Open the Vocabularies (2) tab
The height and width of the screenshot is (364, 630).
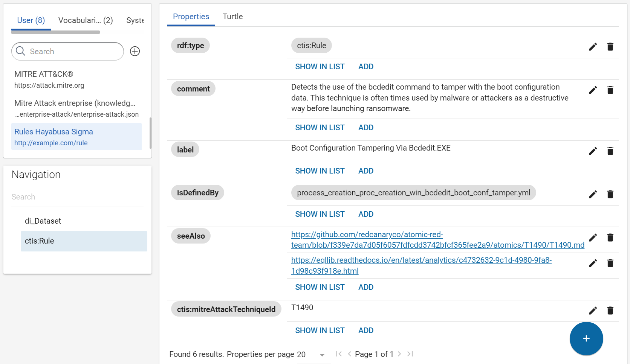(x=86, y=20)
